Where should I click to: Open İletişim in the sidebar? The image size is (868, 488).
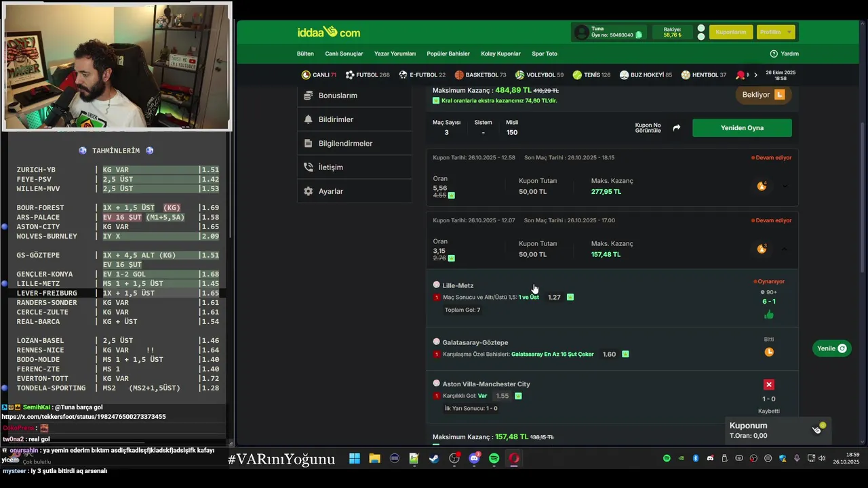point(354,167)
